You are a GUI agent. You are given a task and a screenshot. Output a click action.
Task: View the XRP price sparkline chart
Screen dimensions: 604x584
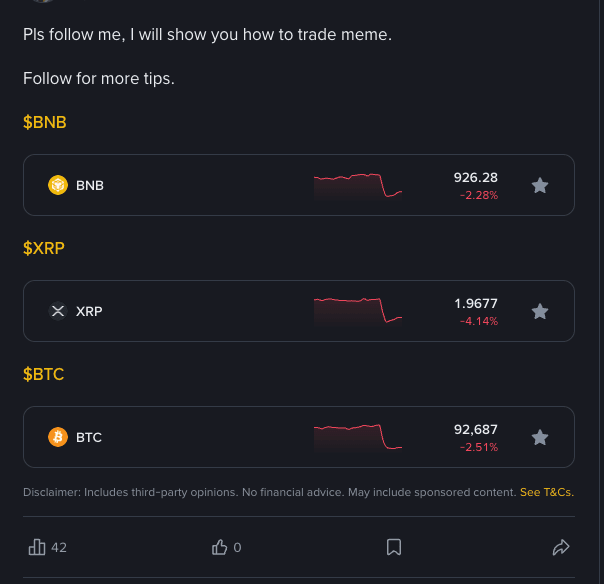[358, 311]
